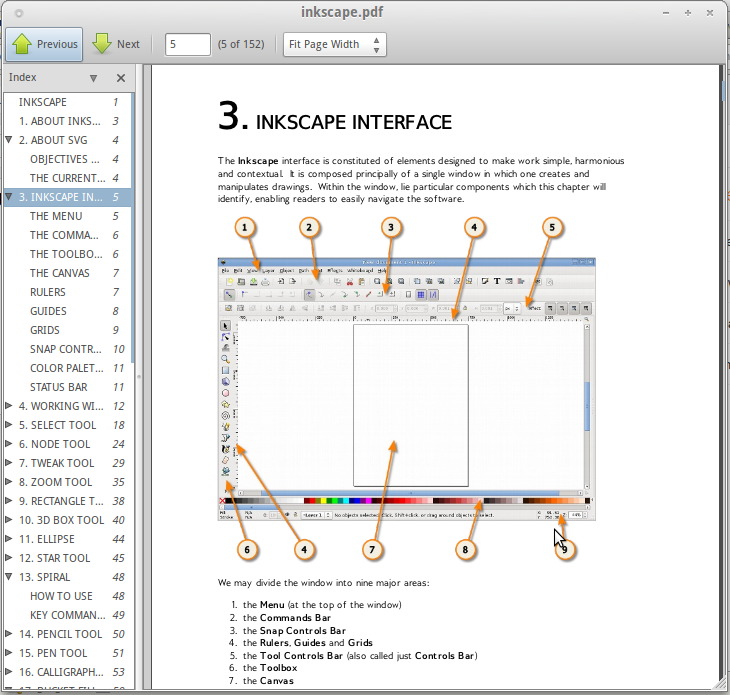Open THE CURRENT... subsection
This screenshot has height=695, width=730.
[x=68, y=178]
